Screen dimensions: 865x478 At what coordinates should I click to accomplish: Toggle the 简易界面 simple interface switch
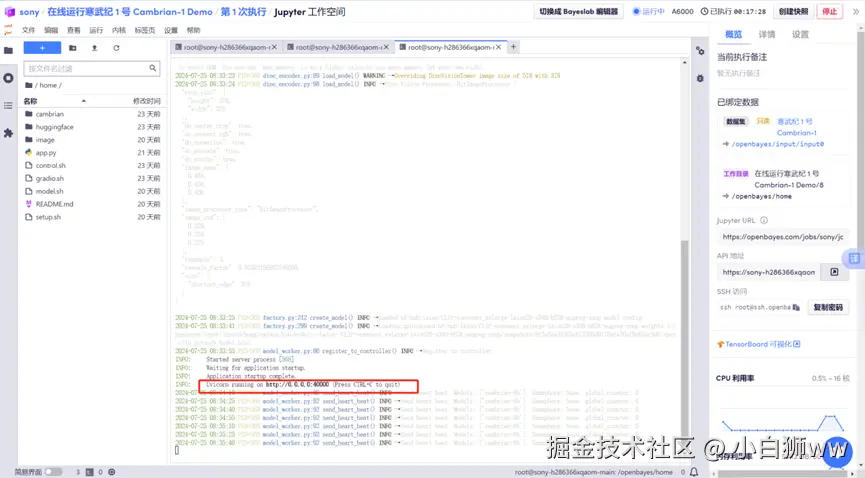[53, 472]
